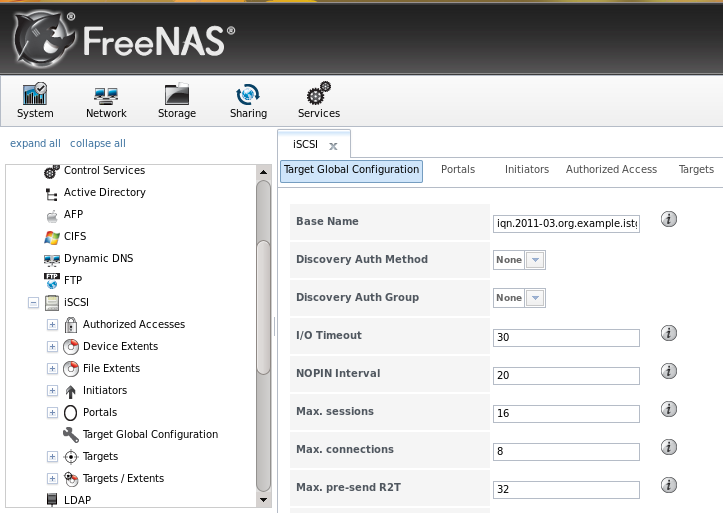Open Control Services in the tree
Screen dimensions: 723x513
104,171
